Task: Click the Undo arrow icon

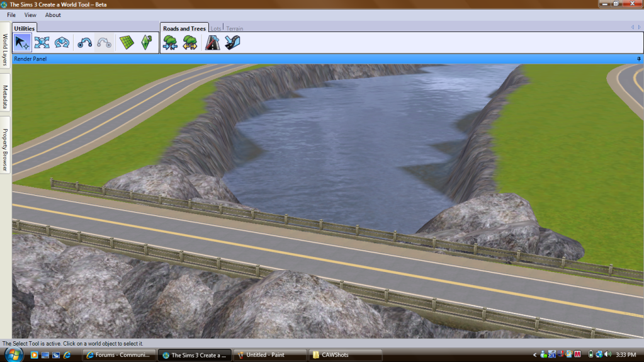Action: (x=84, y=43)
